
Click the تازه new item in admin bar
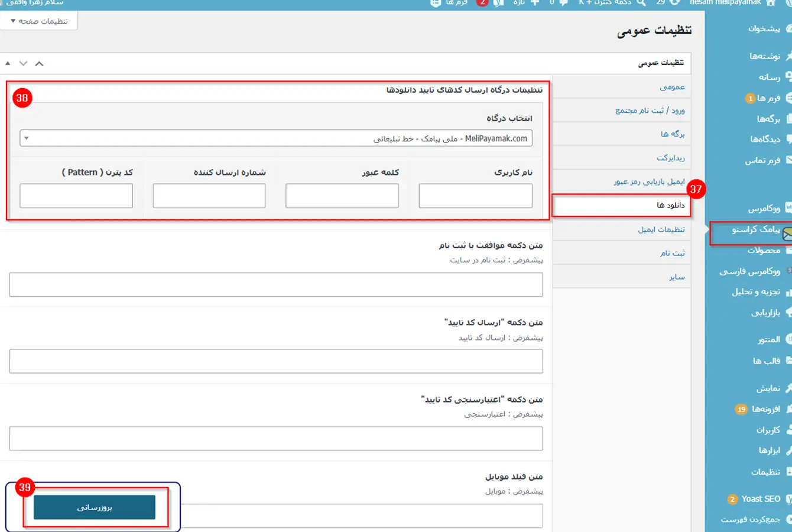point(519,2)
